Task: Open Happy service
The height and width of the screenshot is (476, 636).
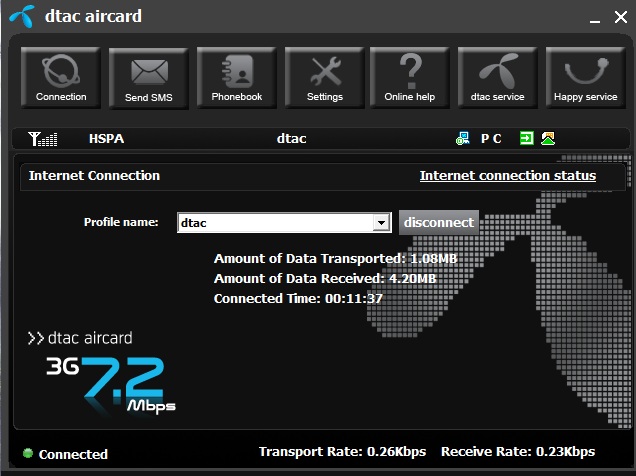Action: 586,78
